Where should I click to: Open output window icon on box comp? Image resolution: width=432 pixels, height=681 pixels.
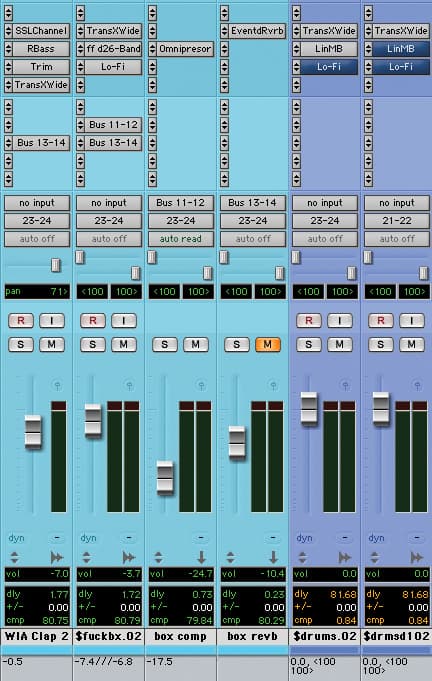click(x=201, y=385)
